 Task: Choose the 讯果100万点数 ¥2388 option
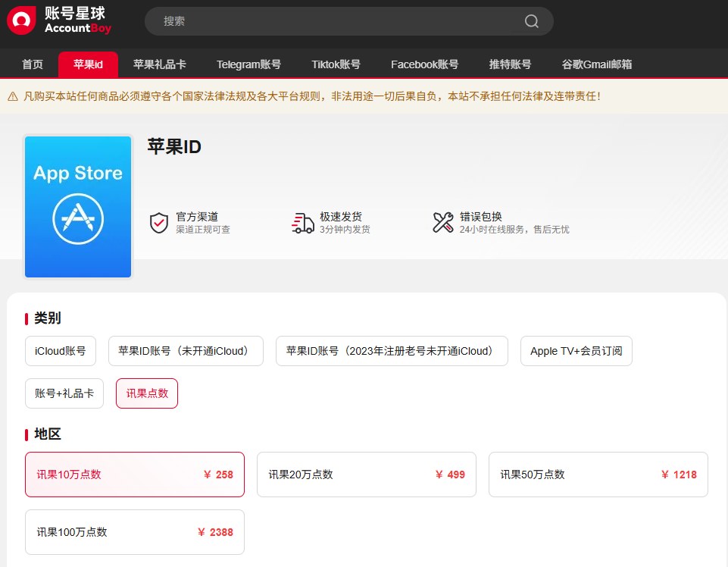[135, 532]
